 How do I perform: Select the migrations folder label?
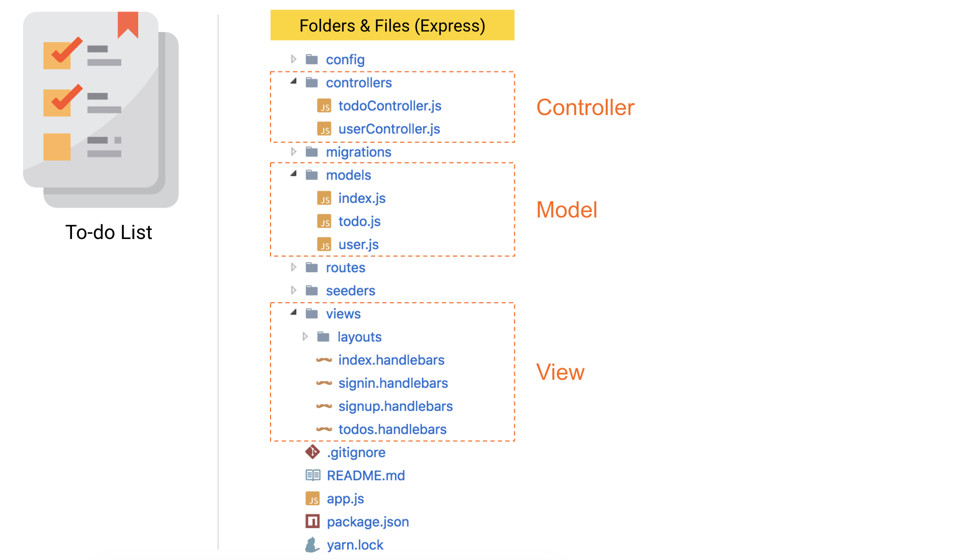click(x=359, y=152)
